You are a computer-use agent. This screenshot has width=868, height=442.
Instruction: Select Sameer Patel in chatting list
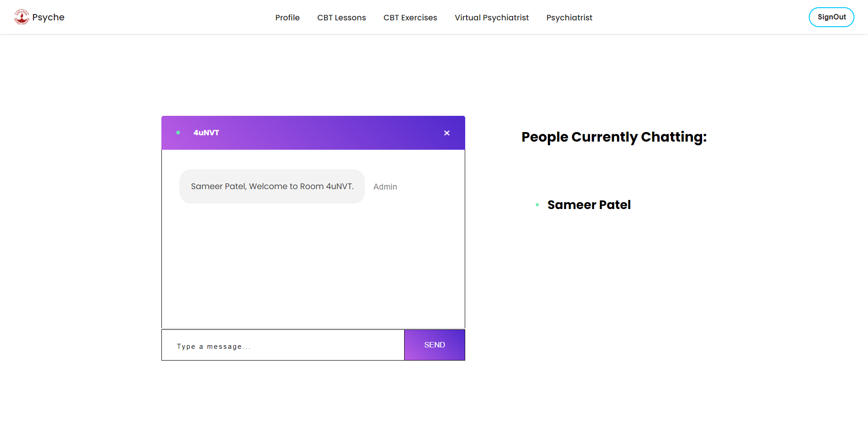click(589, 205)
